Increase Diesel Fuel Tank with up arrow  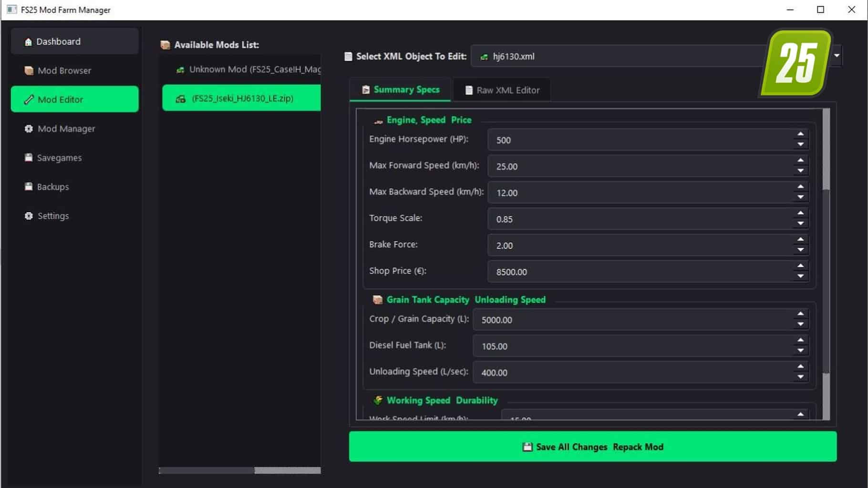(800, 340)
